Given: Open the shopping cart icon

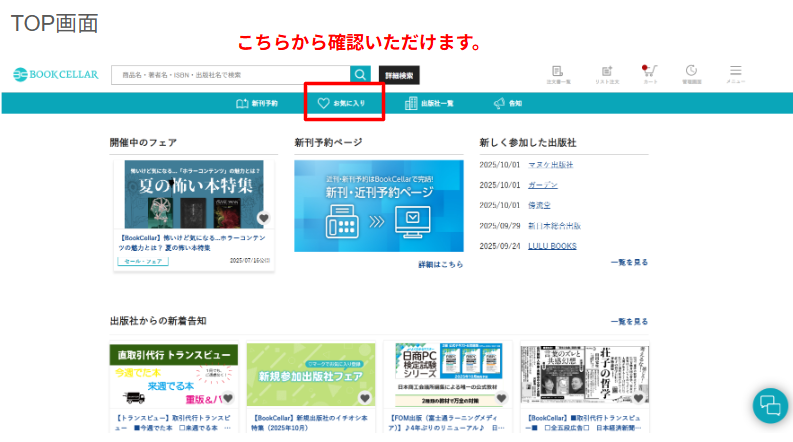Looking at the screenshot, I should pos(650,74).
